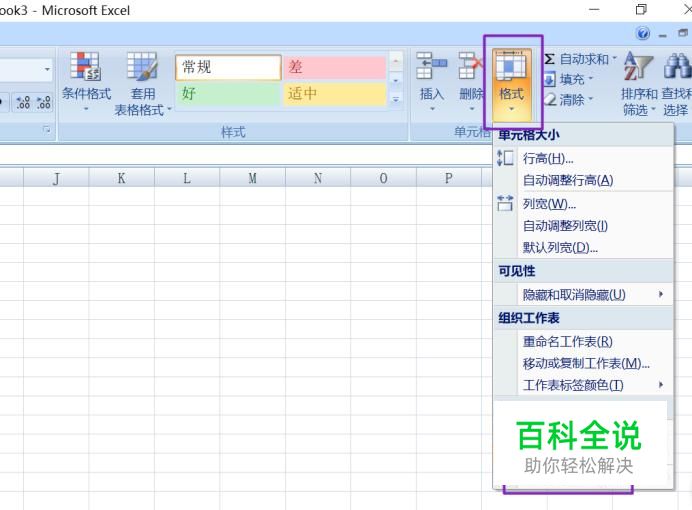Select column P header
Image resolution: width=692 pixels, height=510 pixels.
pos(449,178)
